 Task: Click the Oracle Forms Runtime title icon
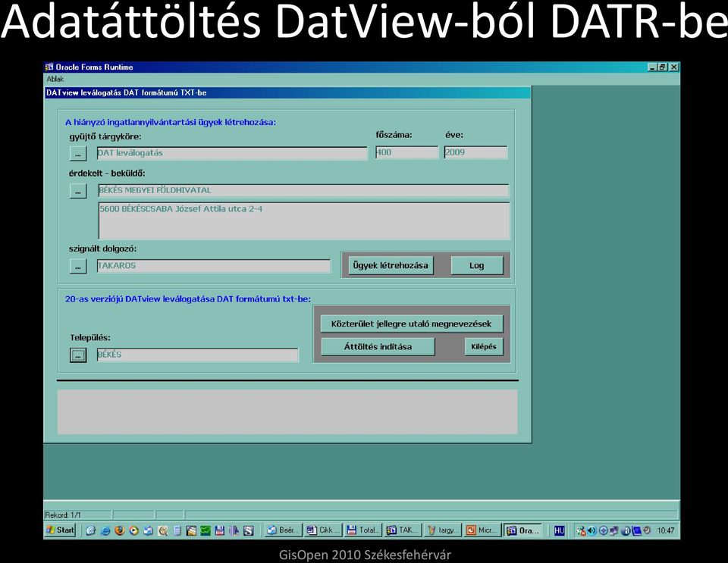coord(49,67)
